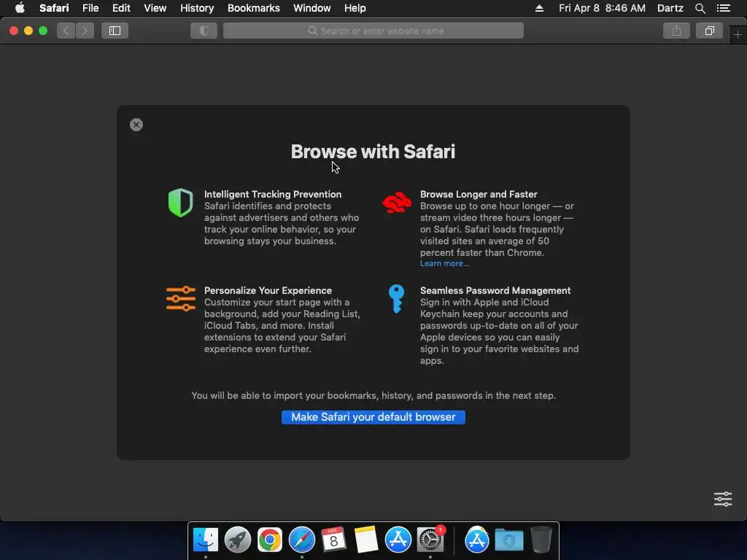Open the Share button in toolbar
Screen dimensions: 747x560
tap(676, 31)
